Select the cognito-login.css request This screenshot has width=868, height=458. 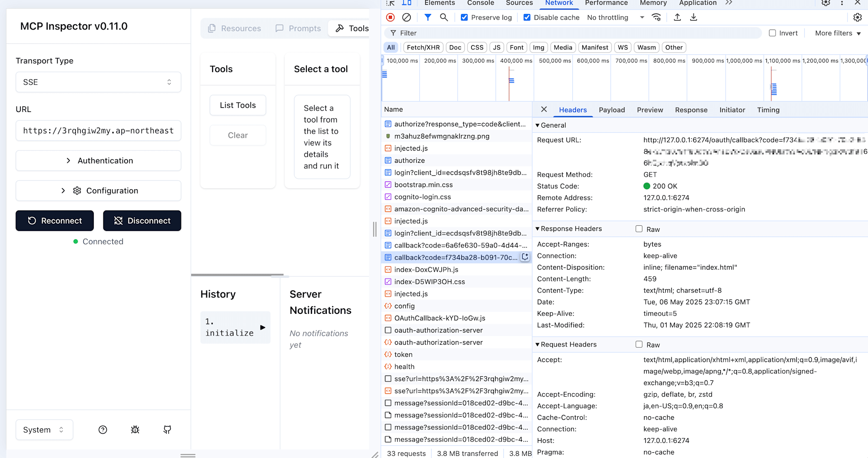tap(457, 197)
